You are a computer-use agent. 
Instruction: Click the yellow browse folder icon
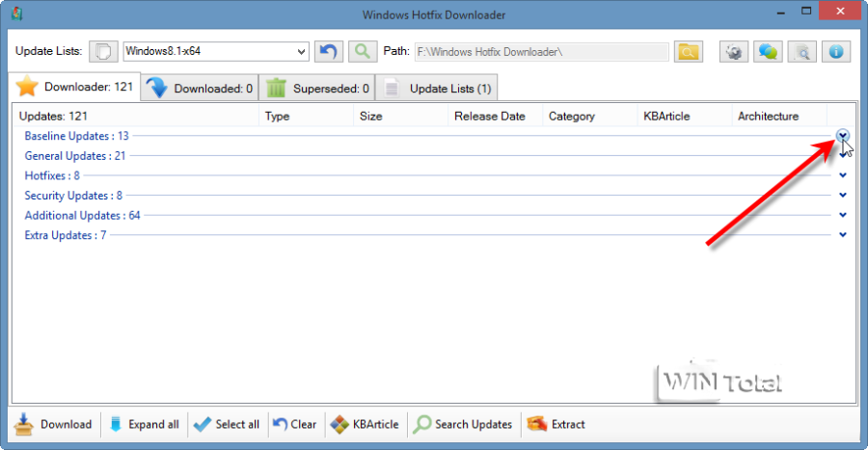point(688,51)
